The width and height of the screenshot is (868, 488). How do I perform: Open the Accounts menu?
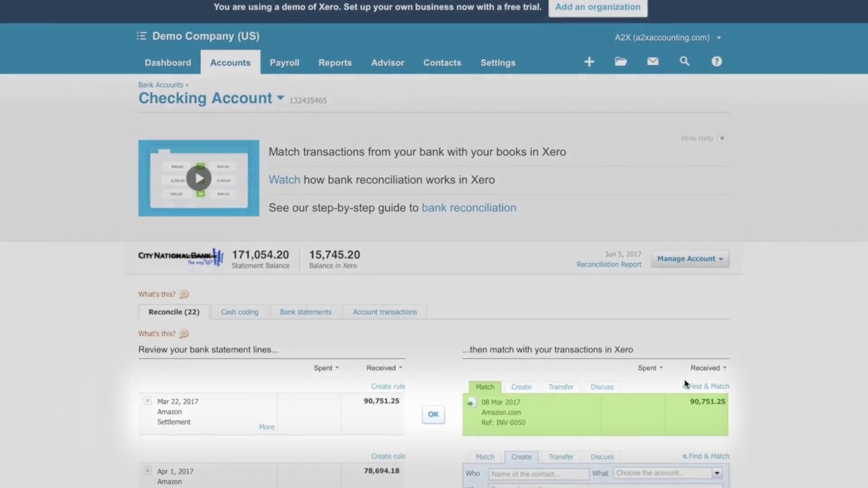(x=230, y=62)
